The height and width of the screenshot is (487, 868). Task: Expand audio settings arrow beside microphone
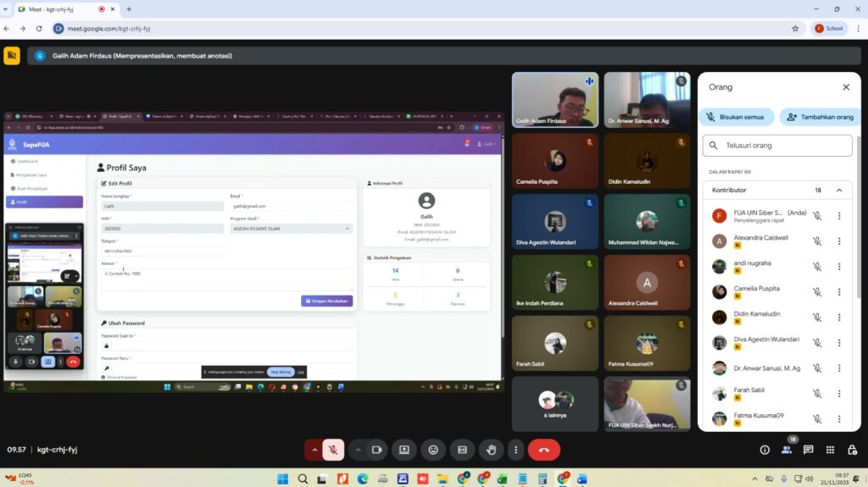(314, 450)
